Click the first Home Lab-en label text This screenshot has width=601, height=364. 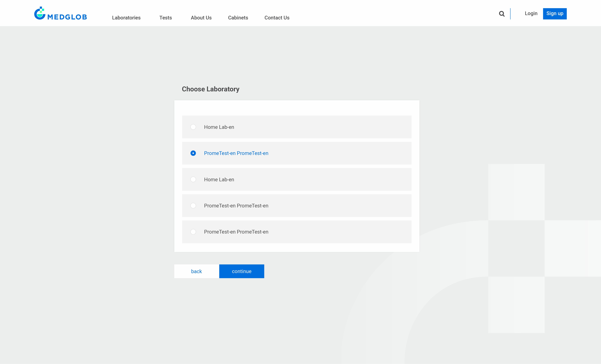[219, 127]
